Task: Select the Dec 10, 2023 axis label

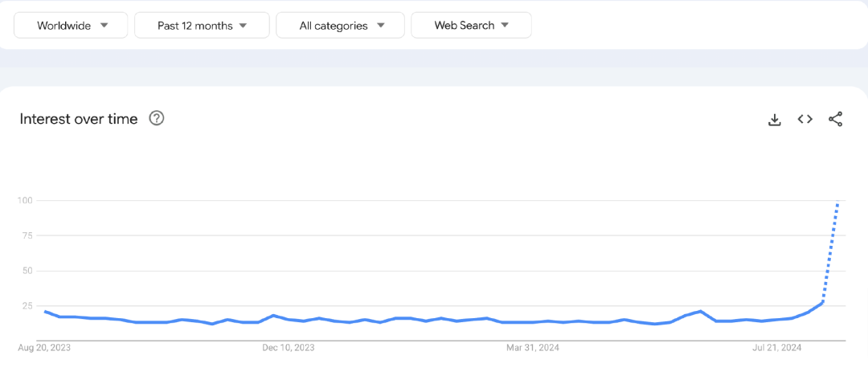Action: point(288,348)
